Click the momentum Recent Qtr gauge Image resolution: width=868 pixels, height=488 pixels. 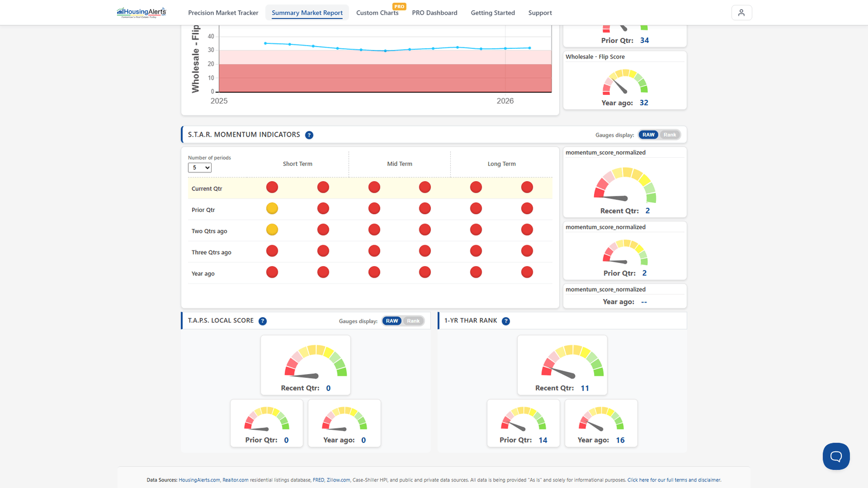point(625,184)
